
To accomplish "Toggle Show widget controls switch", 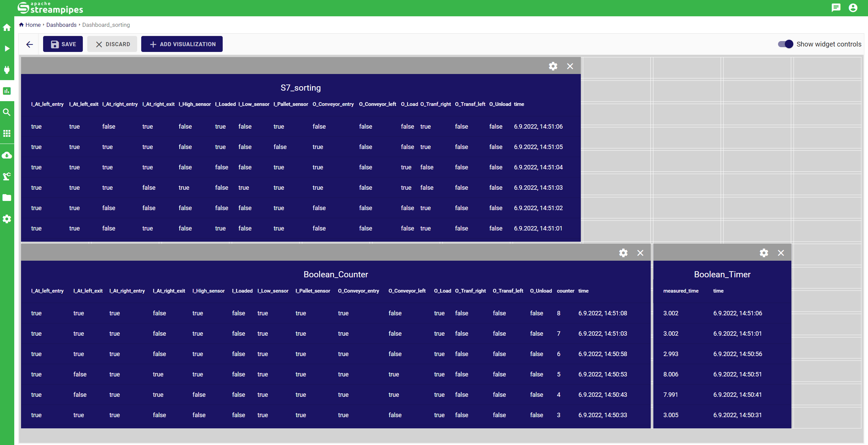I will coord(786,44).
